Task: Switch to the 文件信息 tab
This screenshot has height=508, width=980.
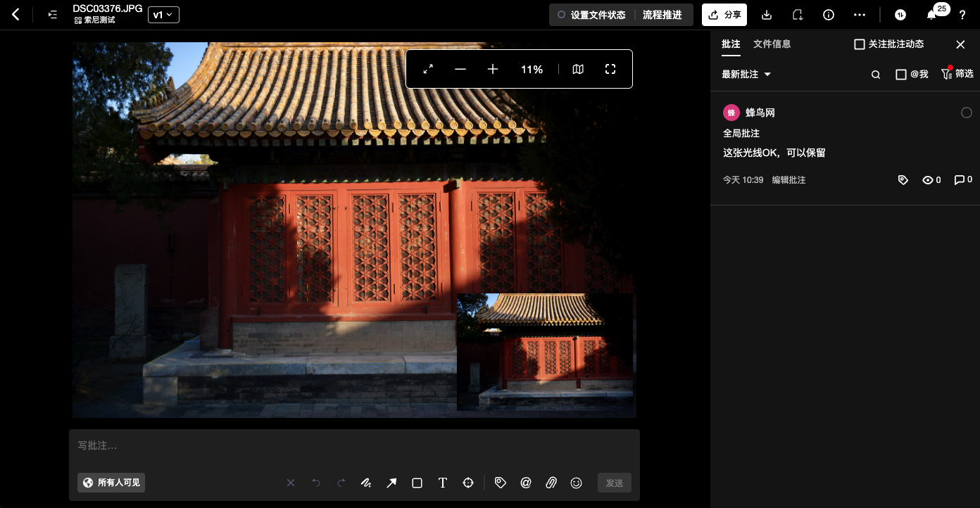Action: pyautogui.click(x=772, y=44)
